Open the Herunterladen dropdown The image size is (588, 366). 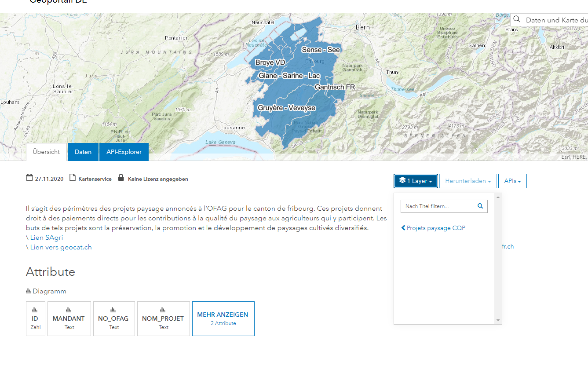coord(468,181)
